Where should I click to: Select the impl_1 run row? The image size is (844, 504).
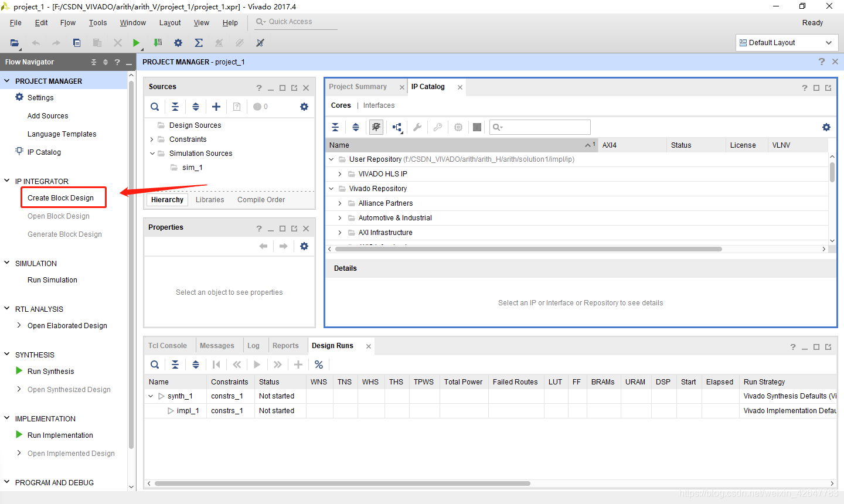click(x=188, y=411)
